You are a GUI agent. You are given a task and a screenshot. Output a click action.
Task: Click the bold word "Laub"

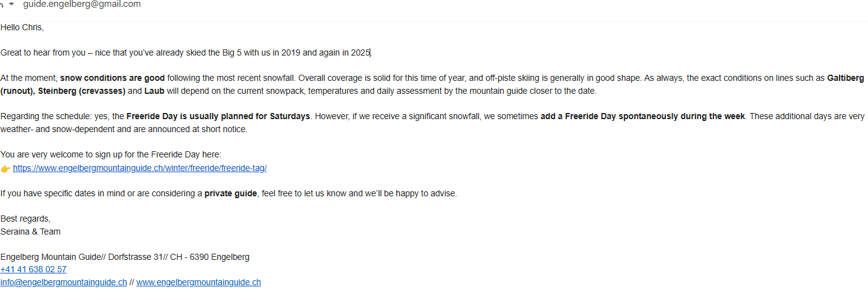(154, 91)
